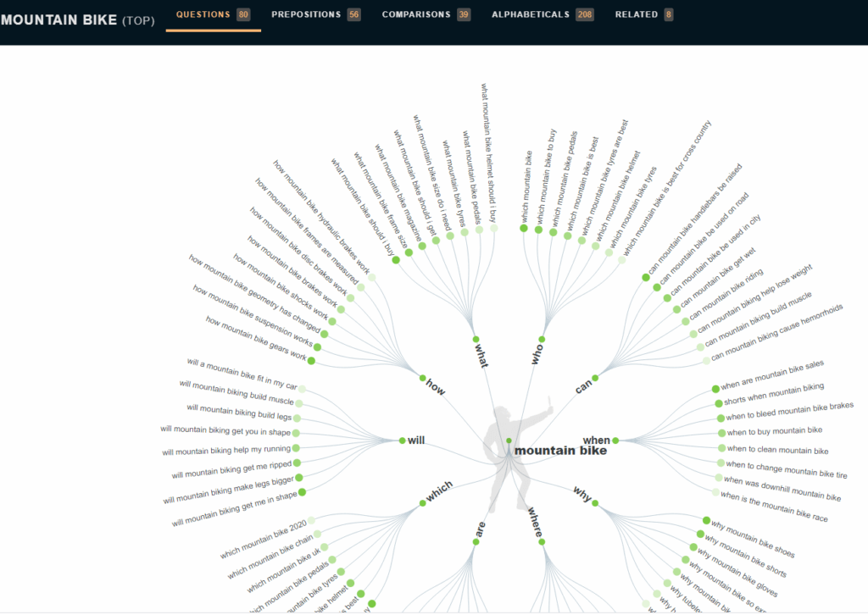Click 'when to clean mountain bike'

click(778, 450)
